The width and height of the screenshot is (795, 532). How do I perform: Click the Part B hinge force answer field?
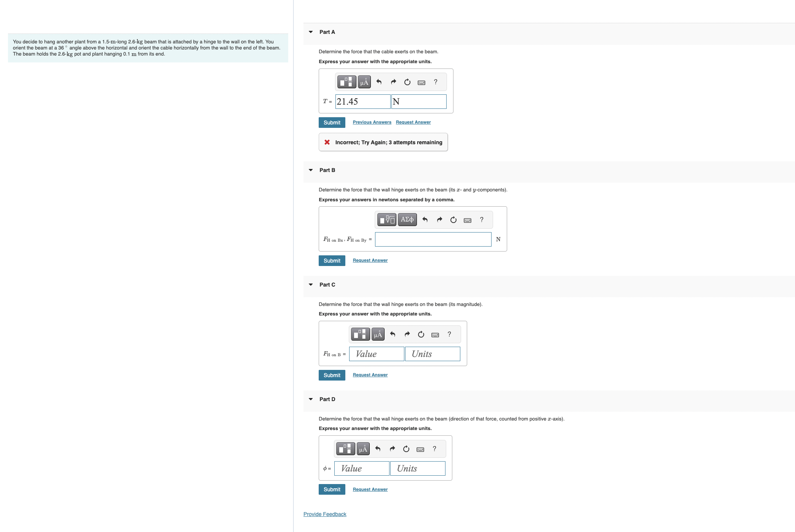[x=433, y=239]
